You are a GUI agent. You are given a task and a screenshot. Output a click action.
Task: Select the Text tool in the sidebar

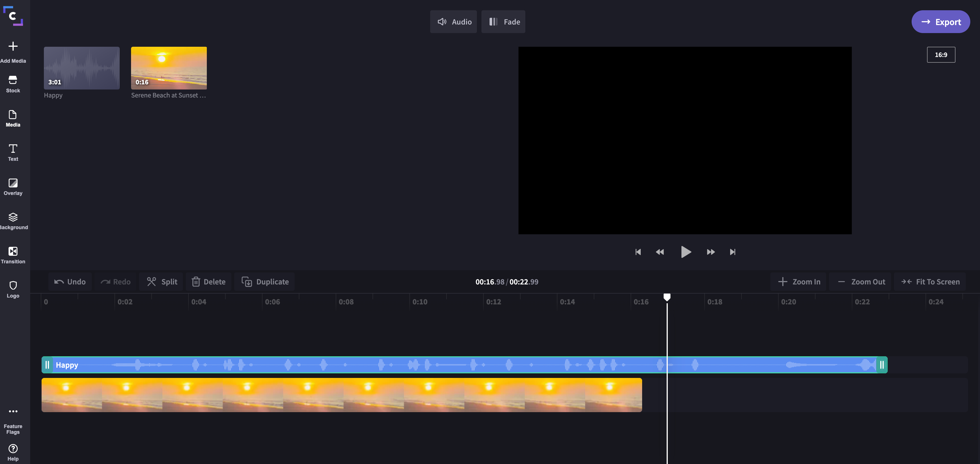click(x=13, y=152)
